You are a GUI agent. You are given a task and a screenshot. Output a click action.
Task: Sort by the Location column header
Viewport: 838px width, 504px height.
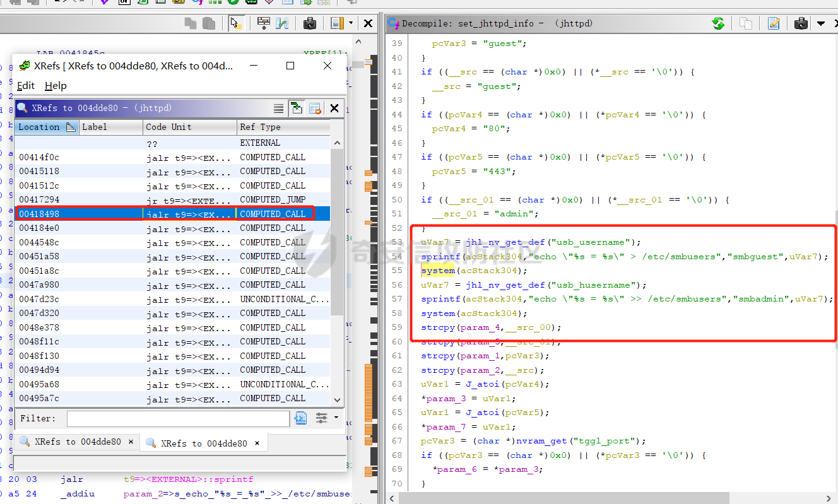(47, 127)
